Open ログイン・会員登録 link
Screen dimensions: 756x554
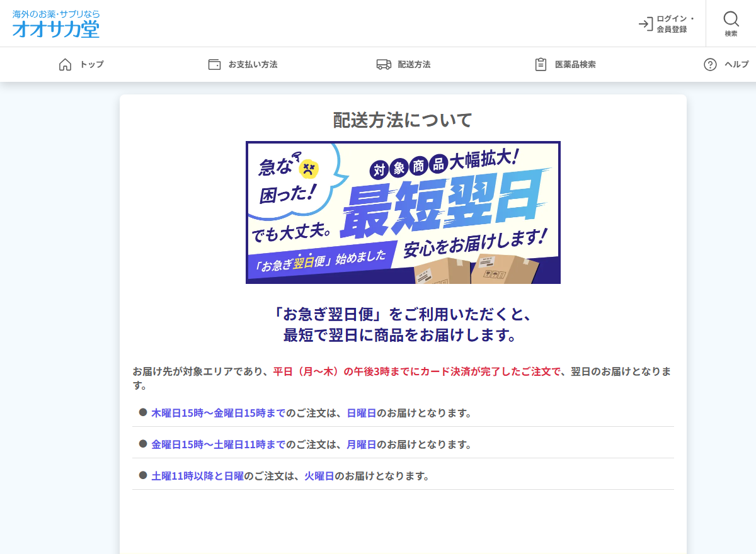click(667, 24)
